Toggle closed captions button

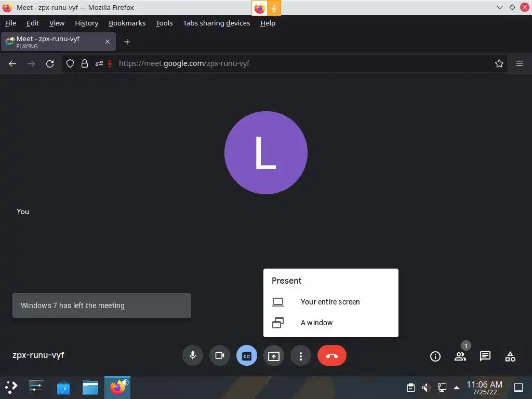[x=247, y=355]
